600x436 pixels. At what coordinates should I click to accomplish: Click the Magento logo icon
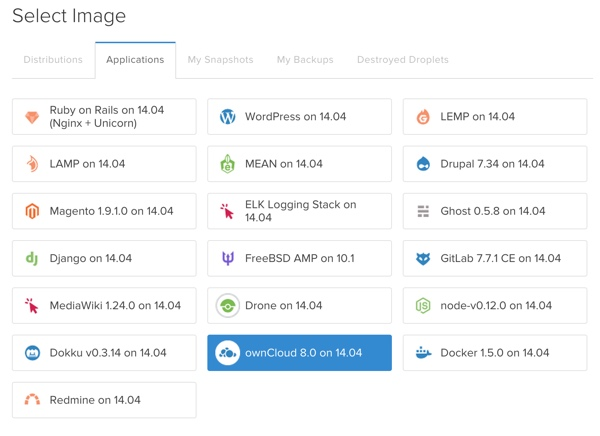click(x=32, y=211)
